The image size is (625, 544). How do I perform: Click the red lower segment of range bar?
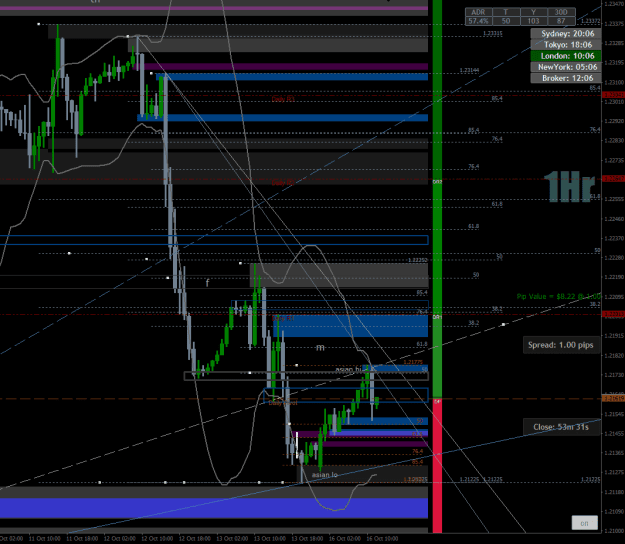tap(437, 465)
